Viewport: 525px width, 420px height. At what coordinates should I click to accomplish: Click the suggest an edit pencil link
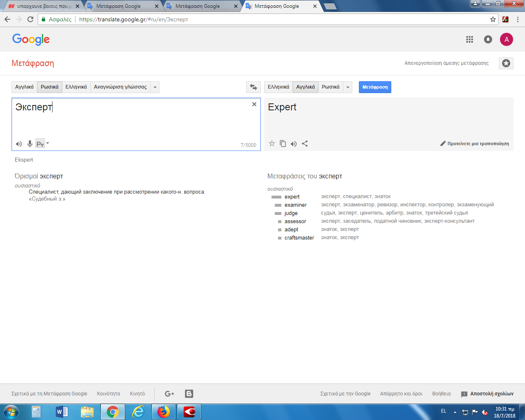(475, 144)
